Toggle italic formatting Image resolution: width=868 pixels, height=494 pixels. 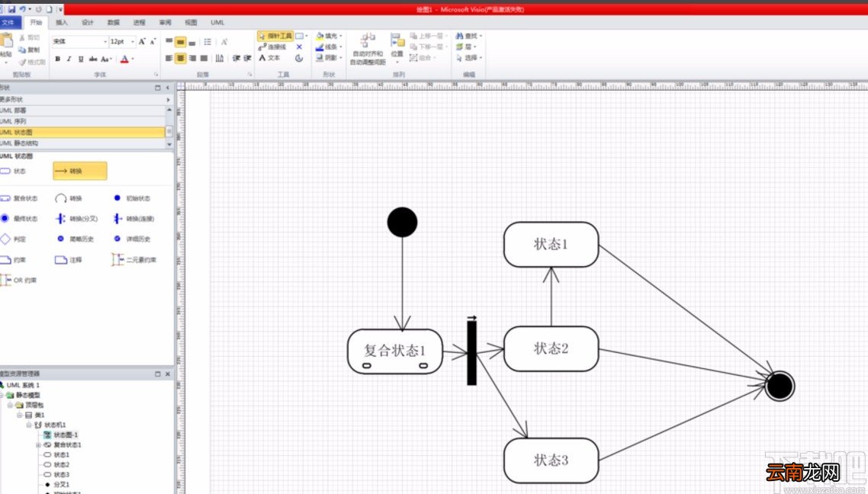click(x=69, y=59)
